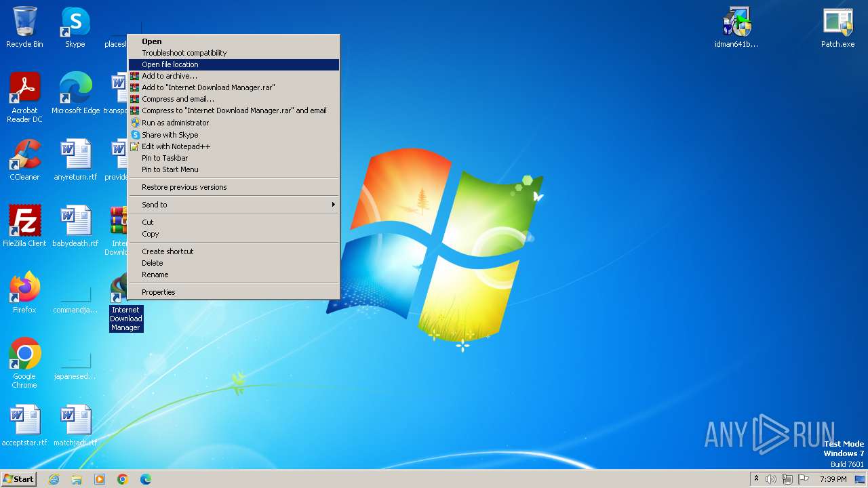Choose Delete in the context menu
The height and width of the screenshot is (488, 868).
(234, 263)
